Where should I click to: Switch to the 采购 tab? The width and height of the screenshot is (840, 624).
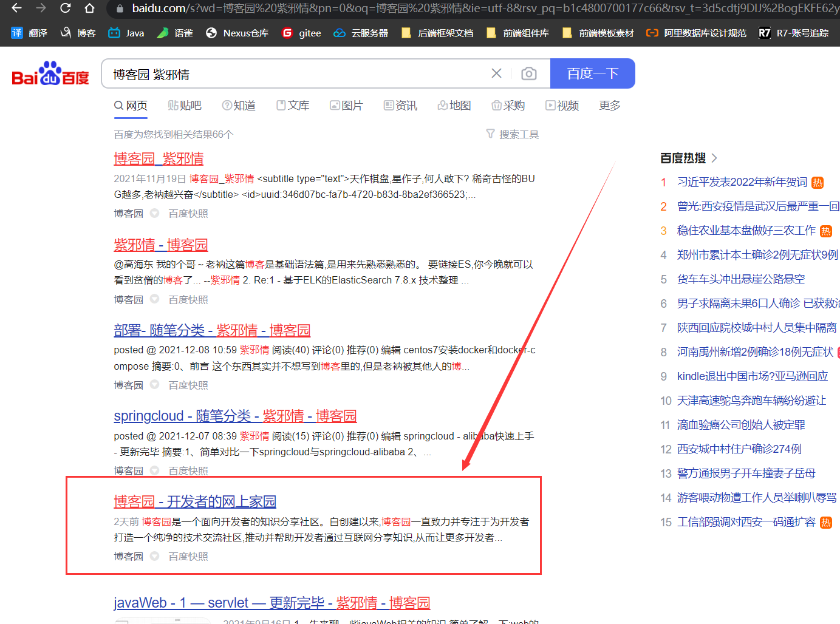(x=508, y=106)
